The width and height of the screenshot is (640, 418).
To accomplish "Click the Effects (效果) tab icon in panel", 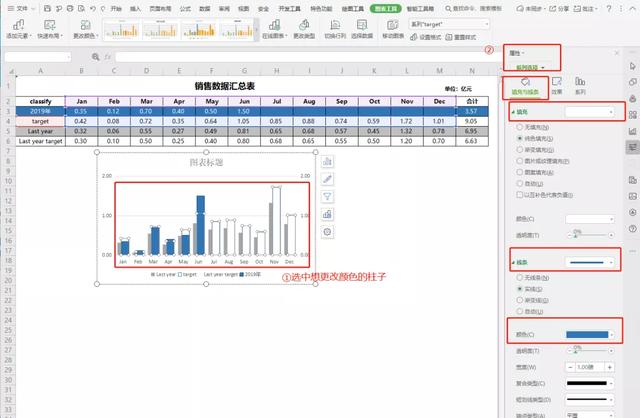I will point(557,82).
